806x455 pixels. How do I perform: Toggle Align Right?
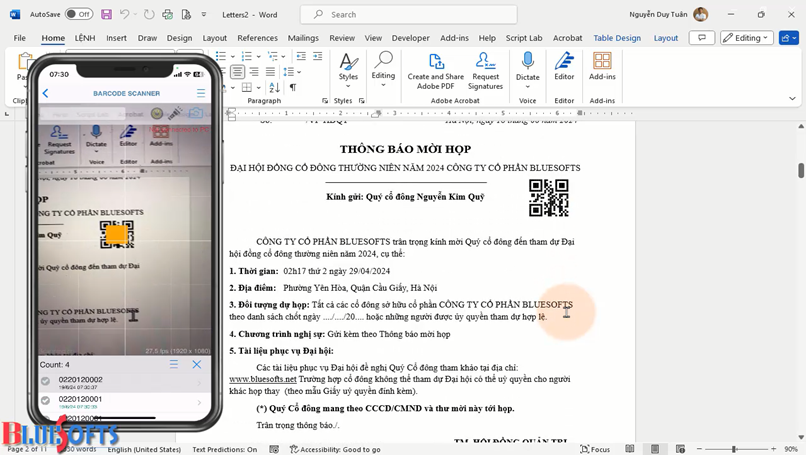tap(254, 72)
